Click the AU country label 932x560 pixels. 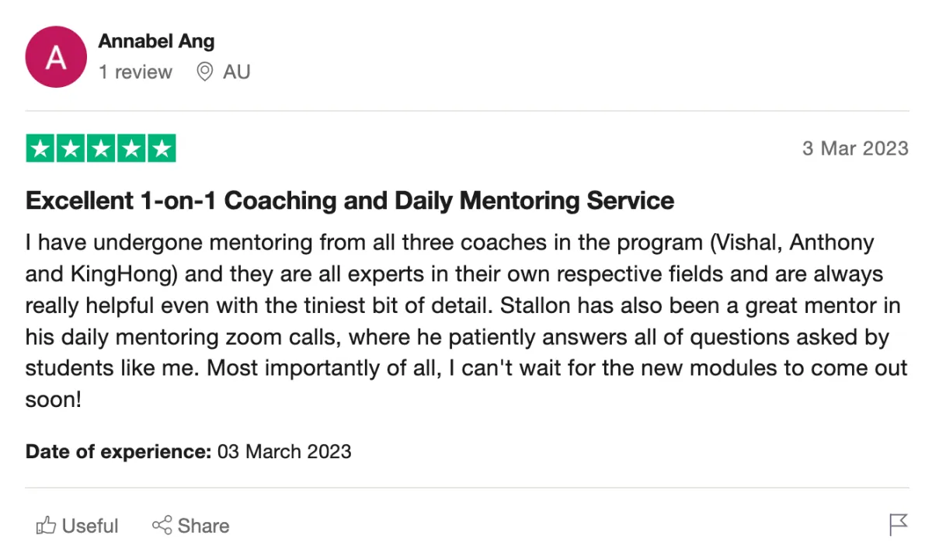click(236, 72)
